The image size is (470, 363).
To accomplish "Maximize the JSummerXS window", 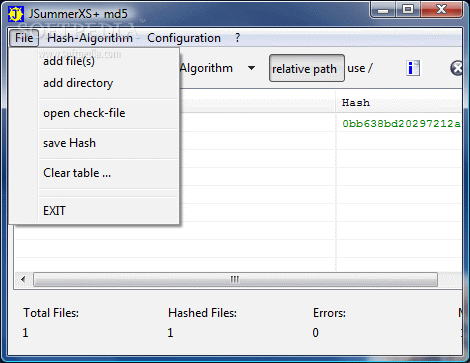I will [408, 9].
